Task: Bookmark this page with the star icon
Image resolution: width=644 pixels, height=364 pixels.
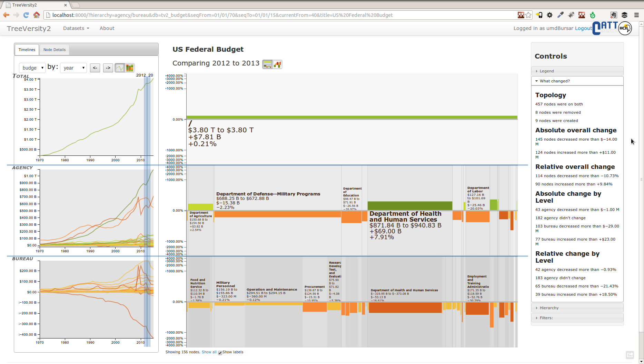Action: coord(528,15)
